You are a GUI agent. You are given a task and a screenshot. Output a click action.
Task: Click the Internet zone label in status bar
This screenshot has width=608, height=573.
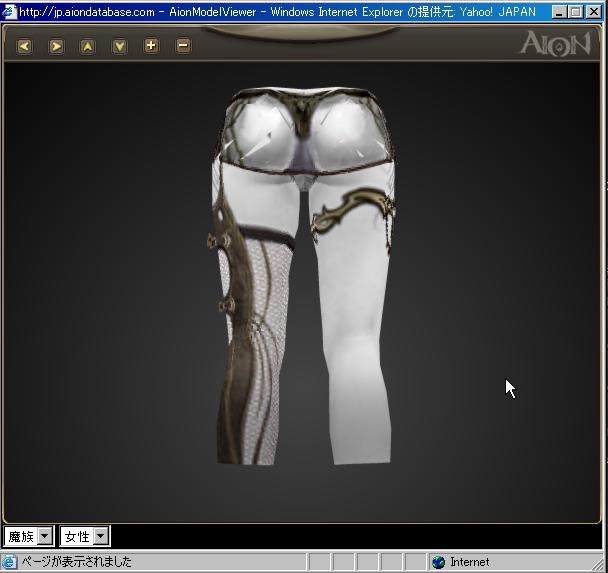point(470,562)
